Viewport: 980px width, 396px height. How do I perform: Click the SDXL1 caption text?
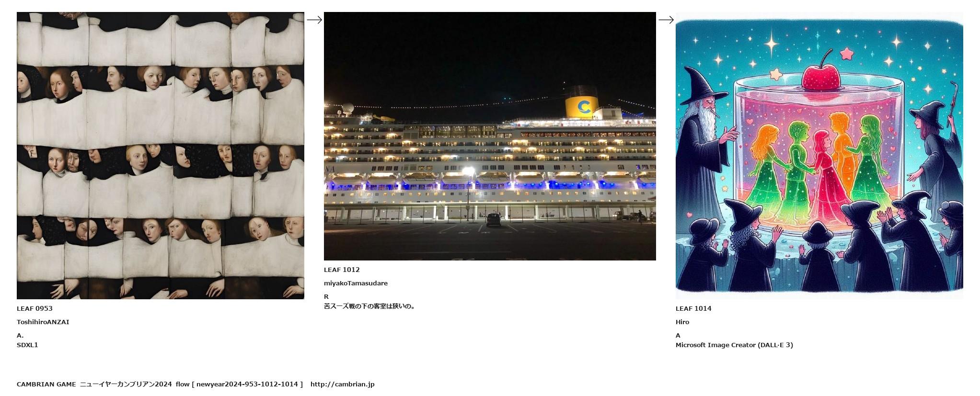[x=27, y=345]
